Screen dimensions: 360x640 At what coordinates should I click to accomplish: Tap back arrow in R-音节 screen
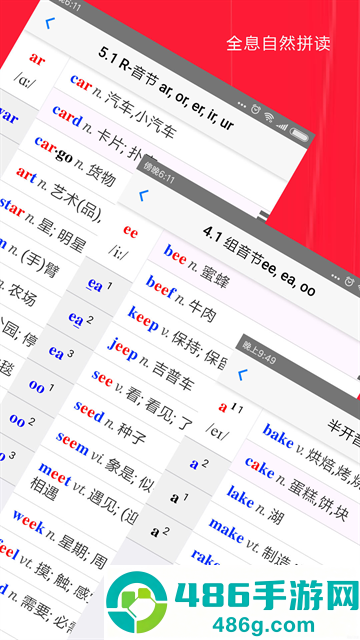[49, 23]
